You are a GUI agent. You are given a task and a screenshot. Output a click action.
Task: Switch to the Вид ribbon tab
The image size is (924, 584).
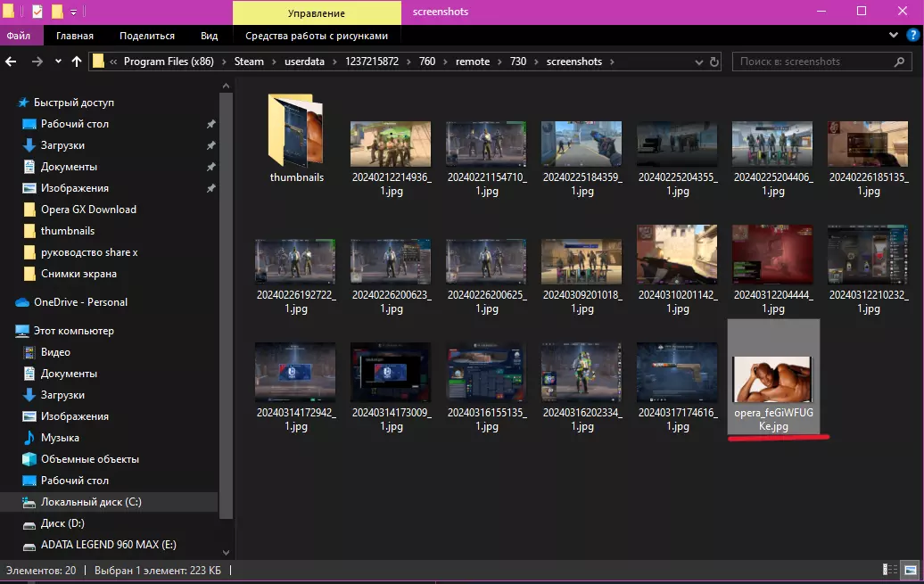pos(209,36)
